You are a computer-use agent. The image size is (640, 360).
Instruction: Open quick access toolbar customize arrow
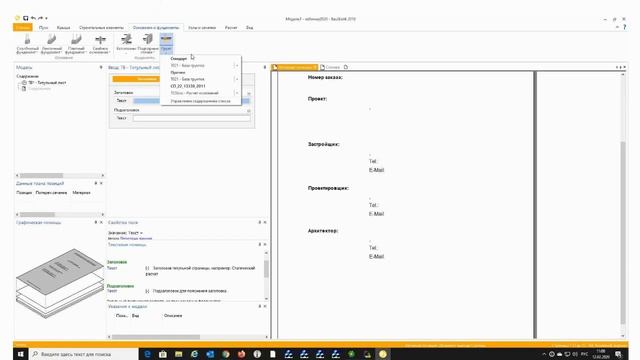point(47,18)
